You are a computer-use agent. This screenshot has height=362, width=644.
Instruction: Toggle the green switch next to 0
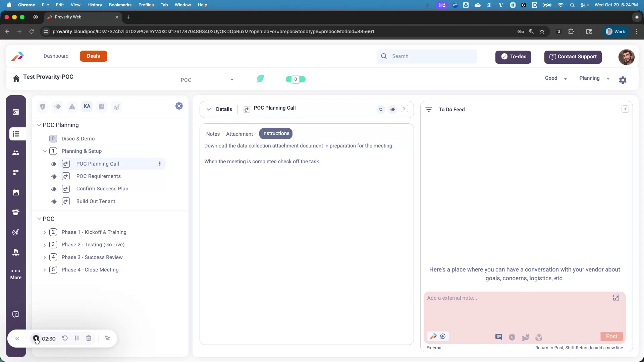tap(296, 79)
